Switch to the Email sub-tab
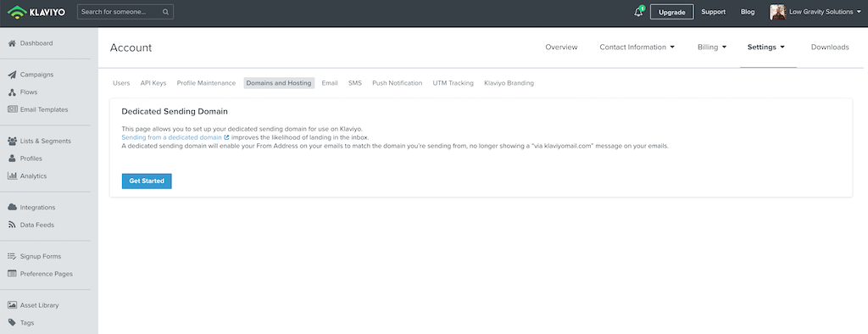This screenshot has height=334, width=868. click(330, 83)
